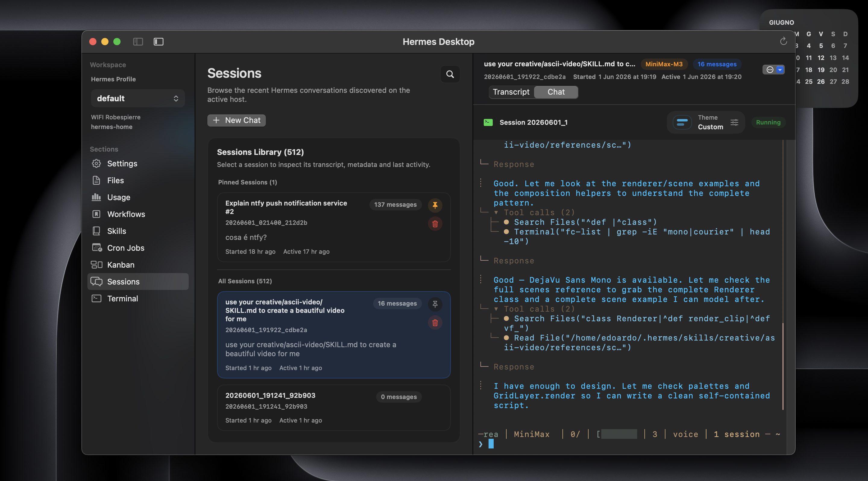Viewport: 868px width, 481px height.
Task: Open the default profile dropdown
Action: click(x=138, y=98)
